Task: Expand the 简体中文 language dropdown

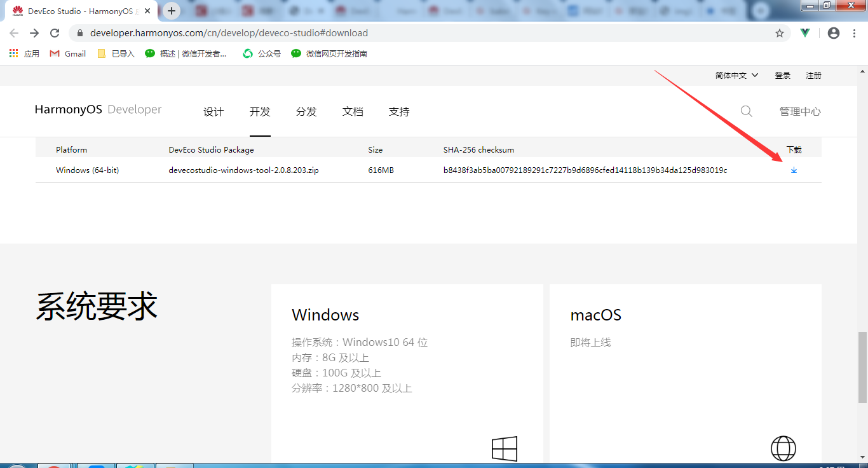Action: 736,75
